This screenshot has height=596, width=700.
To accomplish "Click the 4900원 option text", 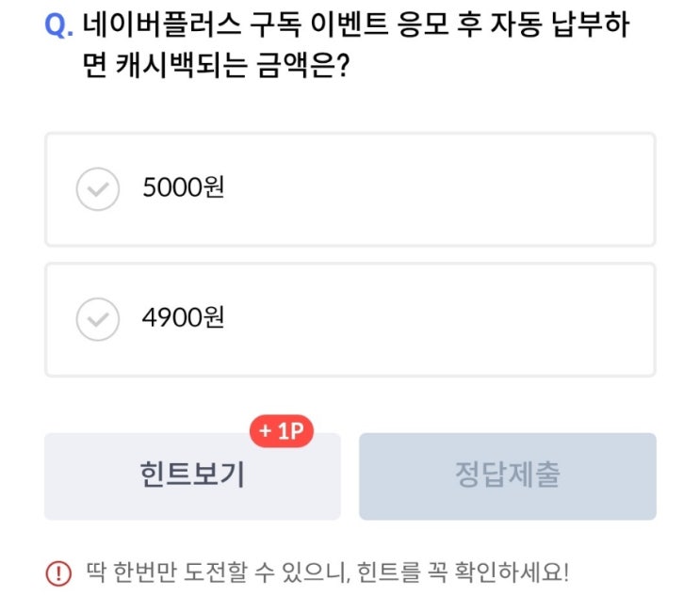I will [x=183, y=318].
